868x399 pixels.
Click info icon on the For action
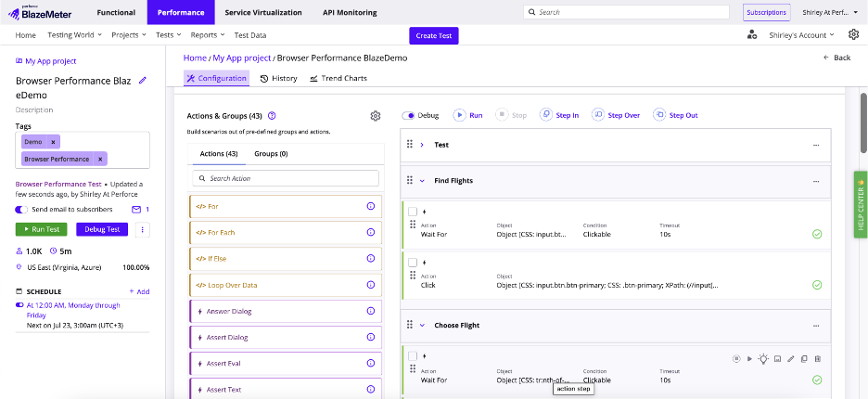pos(371,206)
